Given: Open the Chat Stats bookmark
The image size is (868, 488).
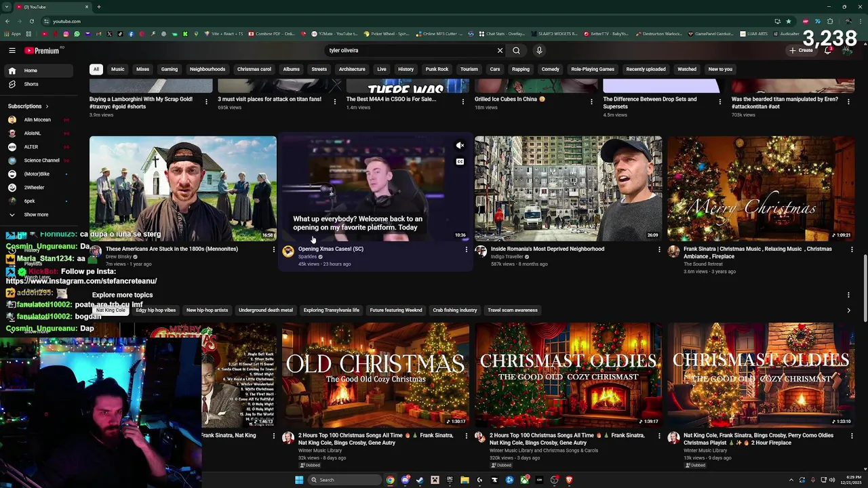Looking at the screenshot, I should 502,34.
